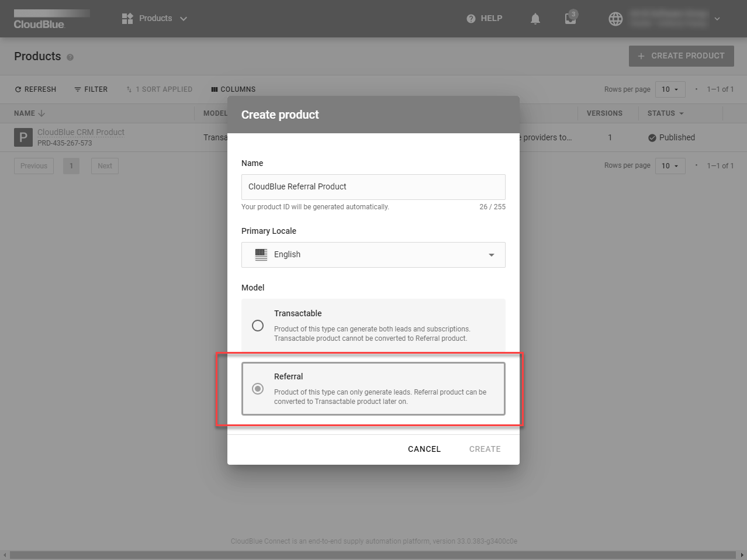Refresh the products list
The width and height of the screenshot is (747, 560).
[x=36, y=89]
